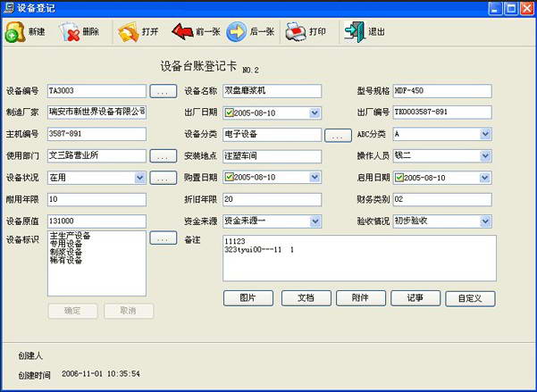The height and width of the screenshot is (392, 537).
Task: Click the 删除 (Delete) toolbar icon
Action: (70, 32)
